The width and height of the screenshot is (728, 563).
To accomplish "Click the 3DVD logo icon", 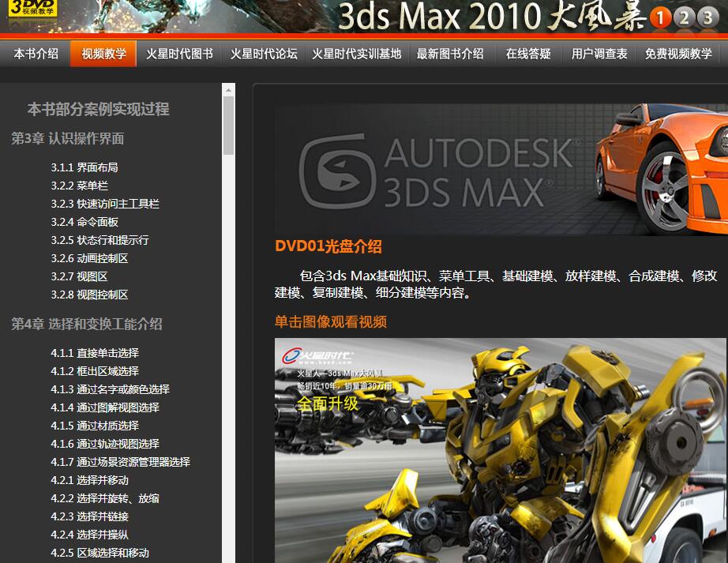I will coord(33,9).
